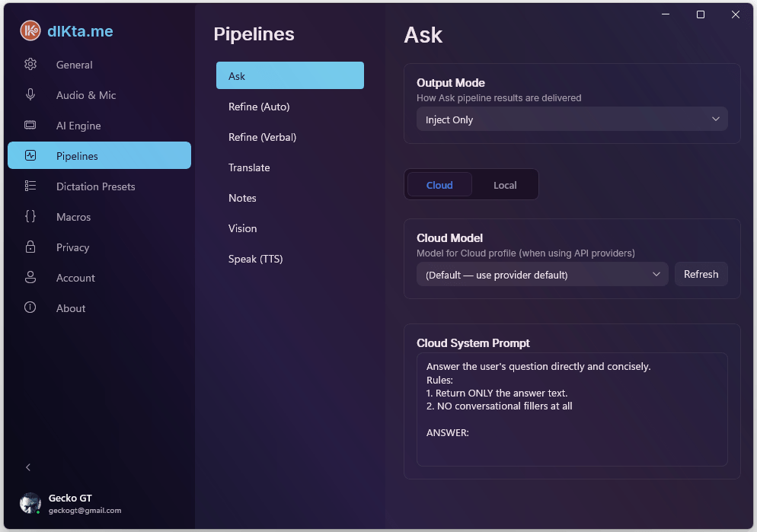Viewport: 757px width, 532px height.
Task: Select the Macros curly-braces icon
Action: (x=30, y=217)
